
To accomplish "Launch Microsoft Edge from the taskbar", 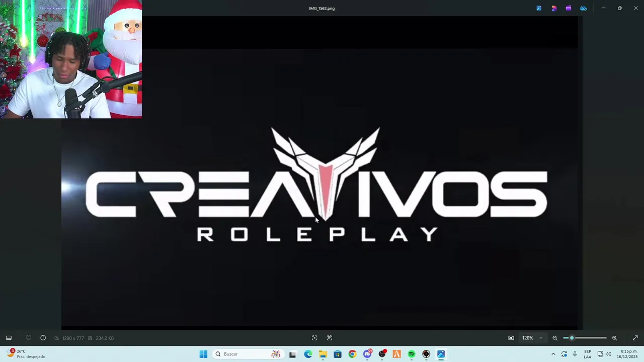I will point(308,354).
